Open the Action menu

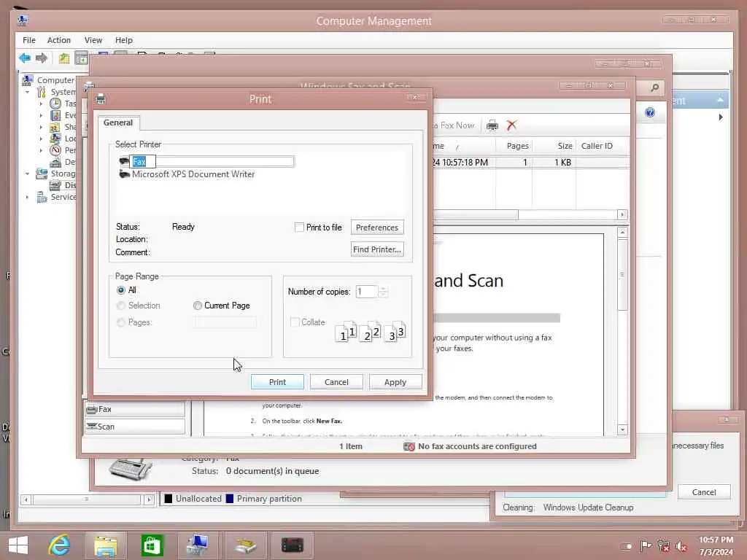pos(59,40)
